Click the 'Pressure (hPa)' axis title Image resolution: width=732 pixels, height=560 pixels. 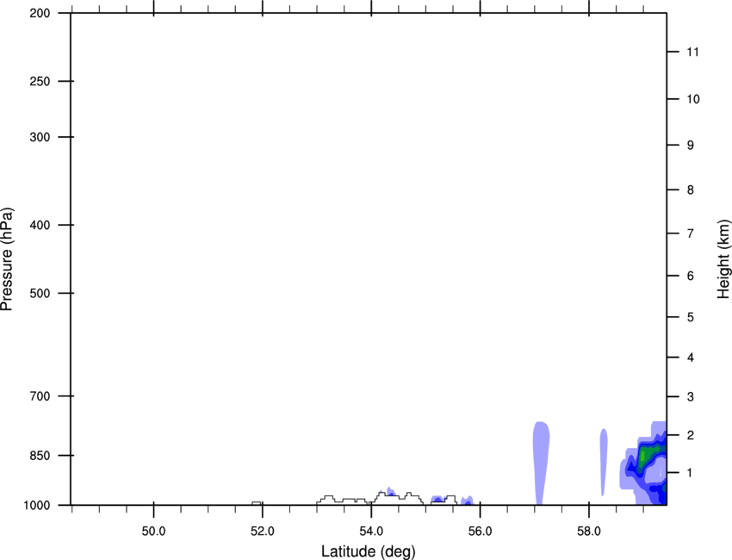coord(7,259)
